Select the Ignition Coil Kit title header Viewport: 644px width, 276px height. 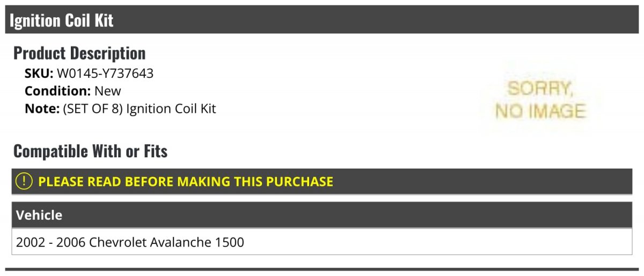322,20
